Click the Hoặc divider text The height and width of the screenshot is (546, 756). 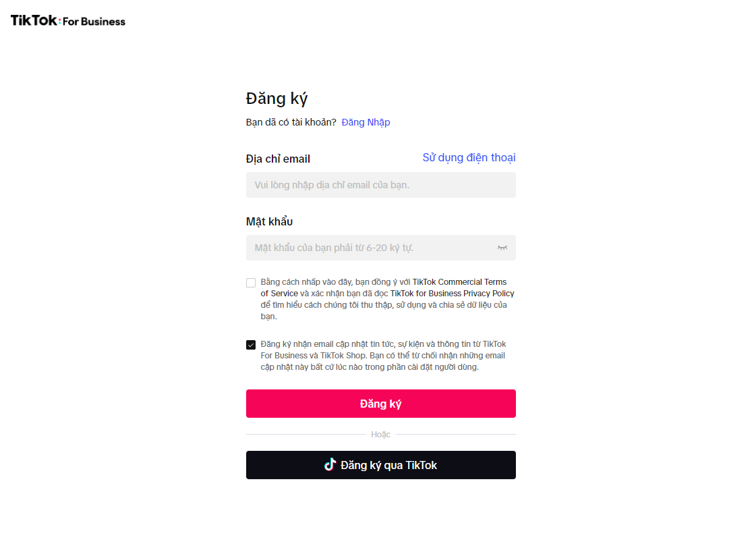(380, 435)
